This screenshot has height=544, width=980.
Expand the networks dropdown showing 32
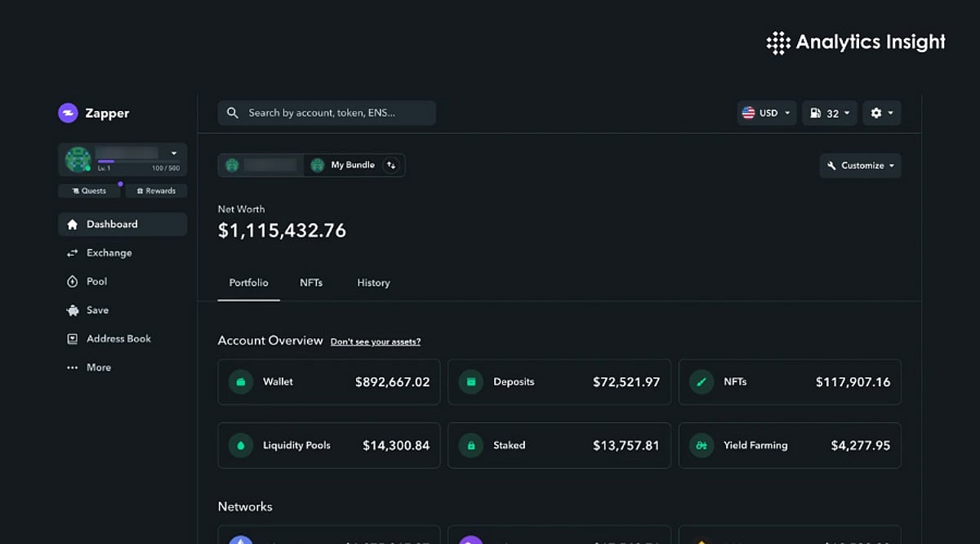(x=829, y=113)
